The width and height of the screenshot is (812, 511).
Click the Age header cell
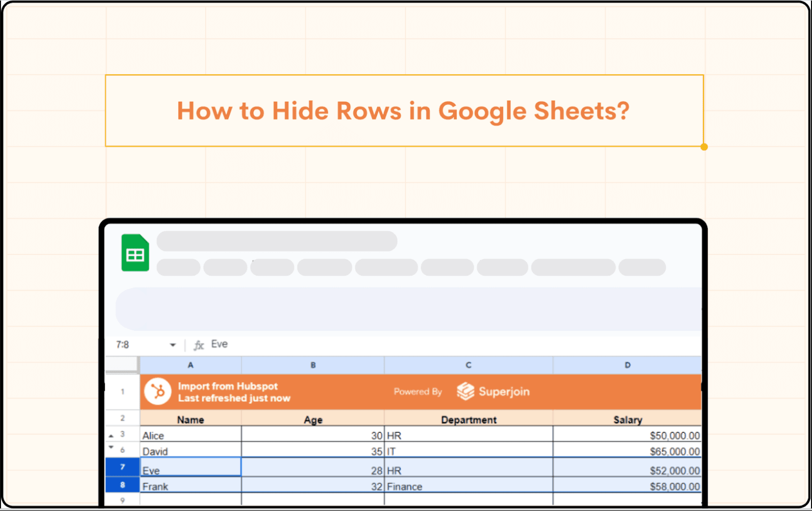pyautogui.click(x=313, y=419)
